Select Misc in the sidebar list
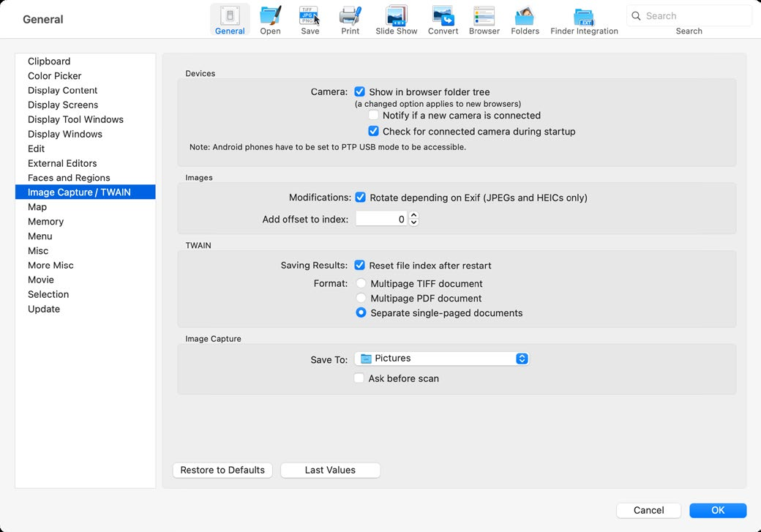Image resolution: width=761 pixels, height=532 pixels. click(x=86, y=250)
